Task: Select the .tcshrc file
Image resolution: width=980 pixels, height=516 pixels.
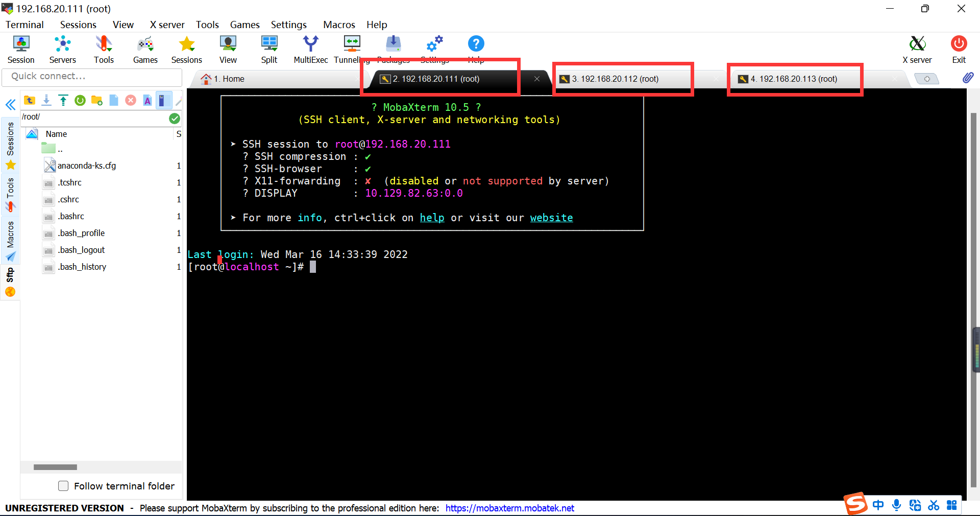Action: click(x=69, y=182)
